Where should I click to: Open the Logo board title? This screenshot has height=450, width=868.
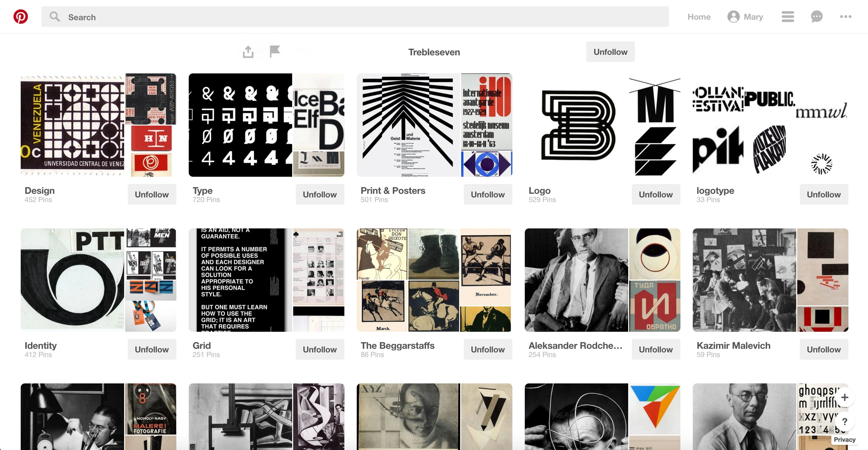(539, 190)
